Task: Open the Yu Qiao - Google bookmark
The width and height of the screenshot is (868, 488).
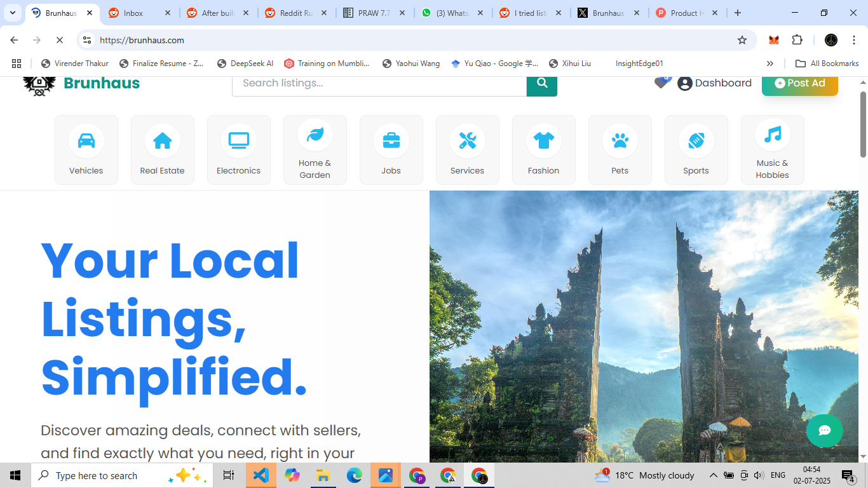Action: (494, 64)
